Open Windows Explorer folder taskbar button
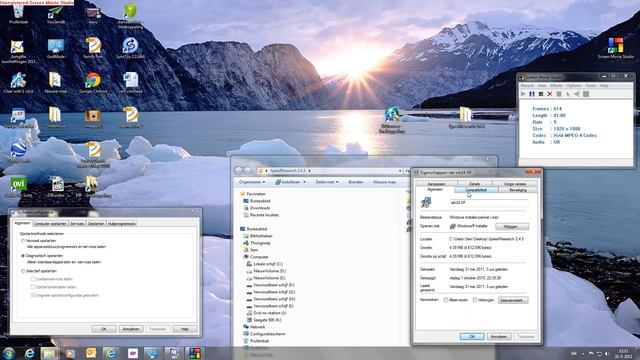The image size is (640, 360). click(49, 353)
